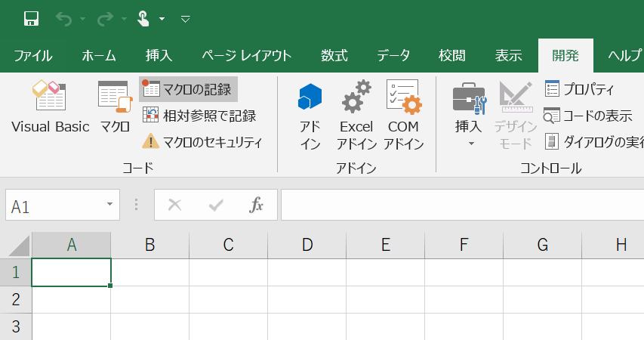Screen dimensions: 644x340
Task: Switch to the 挿入 ribbon tab
Action: (x=159, y=55)
